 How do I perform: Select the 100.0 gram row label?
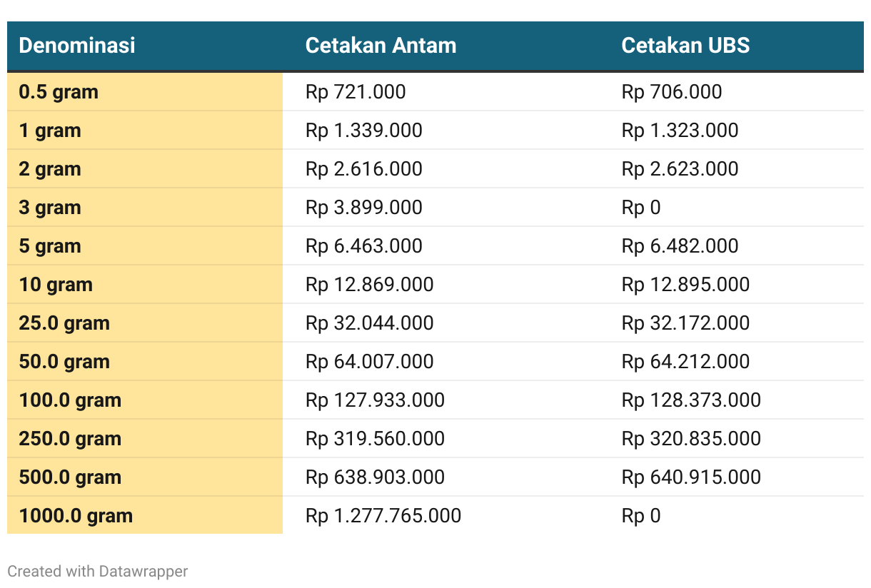click(x=70, y=400)
